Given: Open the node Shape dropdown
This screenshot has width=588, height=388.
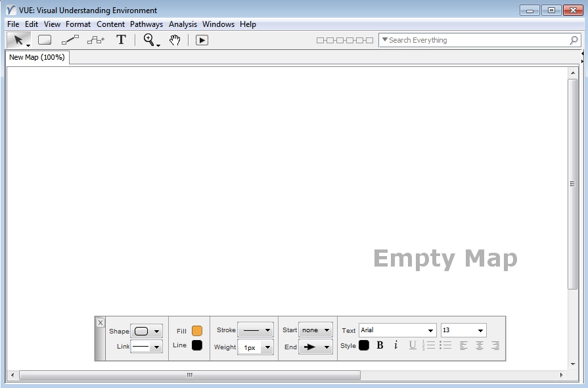Looking at the screenshot, I should click(146, 330).
